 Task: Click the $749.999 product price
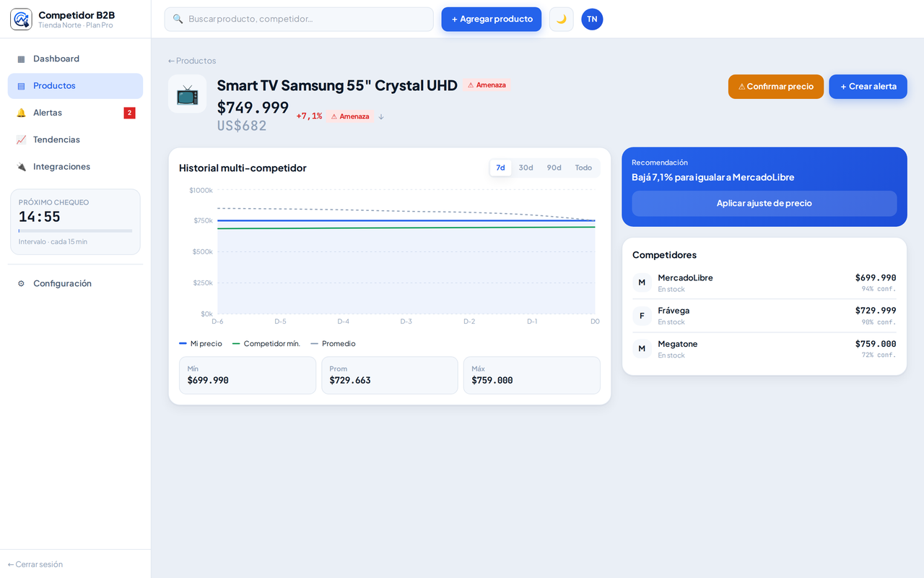click(253, 108)
